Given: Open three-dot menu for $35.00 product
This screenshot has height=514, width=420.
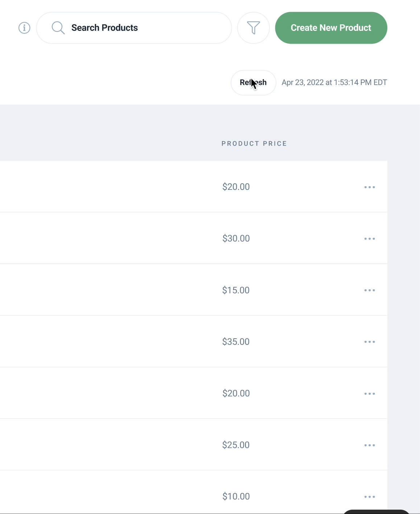Looking at the screenshot, I should coord(370,342).
